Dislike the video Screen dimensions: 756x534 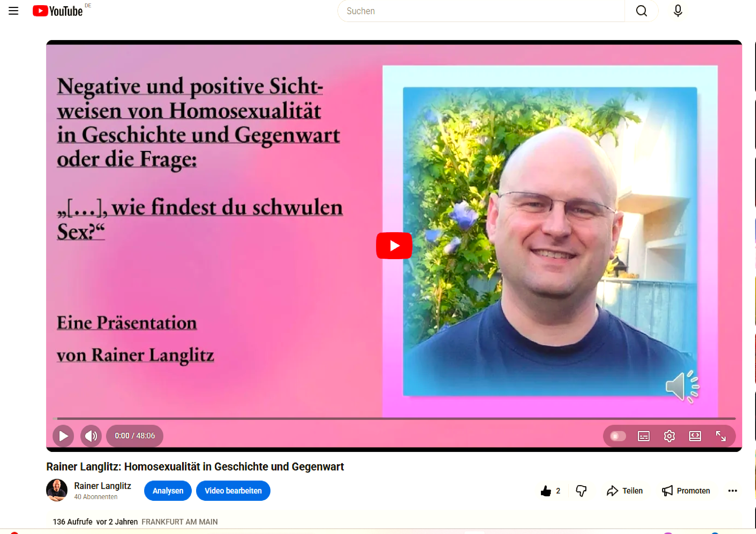[x=581, y=490]
